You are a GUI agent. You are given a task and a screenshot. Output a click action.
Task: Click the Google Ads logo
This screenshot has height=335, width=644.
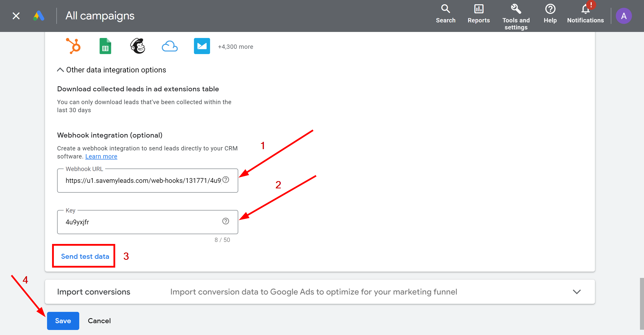[39, 16]
